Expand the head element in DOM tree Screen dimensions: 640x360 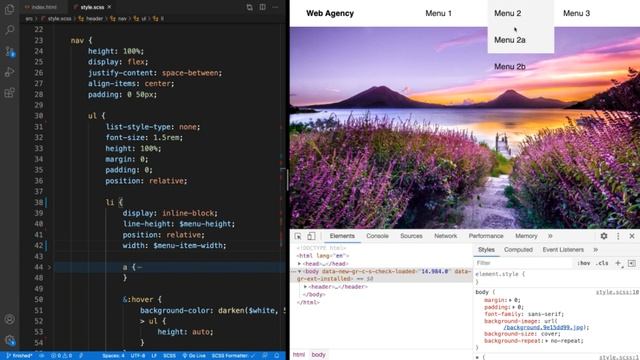tap(300, 264)
